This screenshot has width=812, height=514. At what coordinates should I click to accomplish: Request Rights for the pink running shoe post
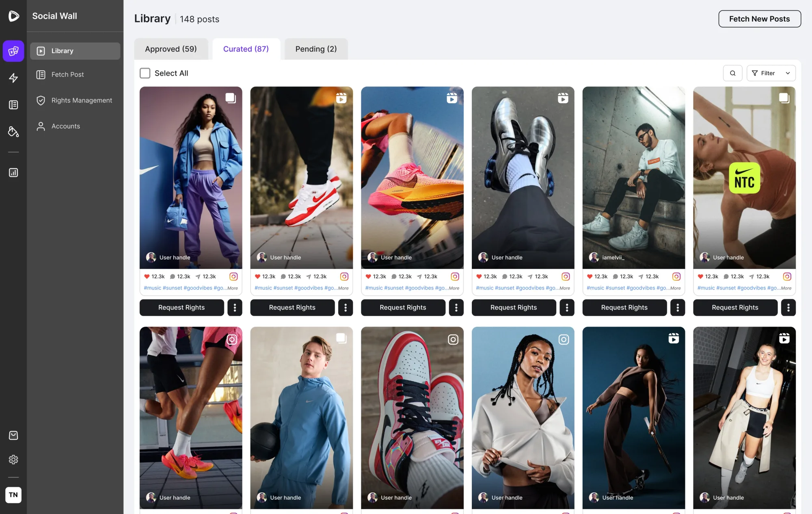tap(403, 308)
